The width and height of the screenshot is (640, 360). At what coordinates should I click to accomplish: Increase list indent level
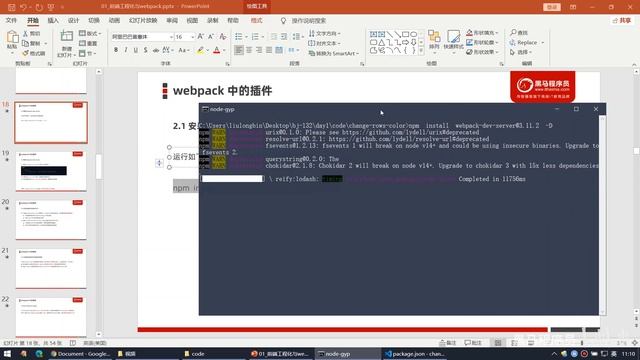(x=284, y=37)
